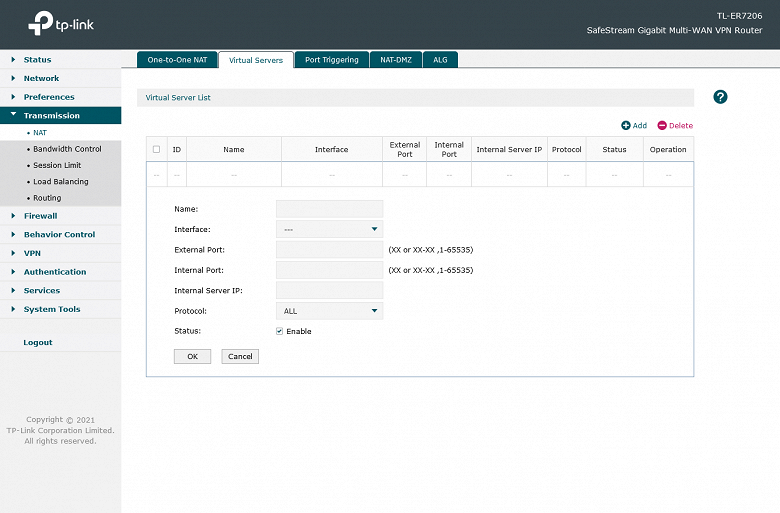Open the Protocol dropdown showing ALL

coord(329,311)
